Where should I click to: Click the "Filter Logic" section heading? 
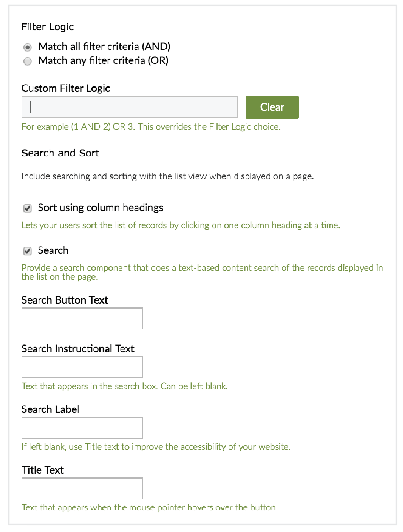[x=47, y=27]
